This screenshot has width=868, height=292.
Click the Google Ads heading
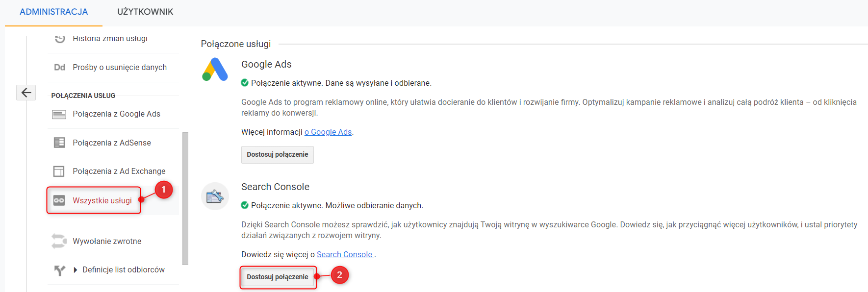(266, 65)
